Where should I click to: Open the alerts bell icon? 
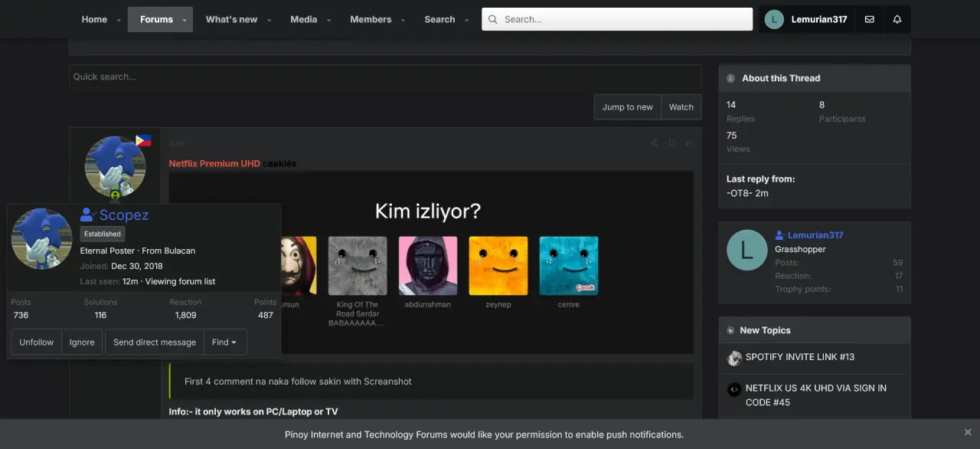[897, 19]
